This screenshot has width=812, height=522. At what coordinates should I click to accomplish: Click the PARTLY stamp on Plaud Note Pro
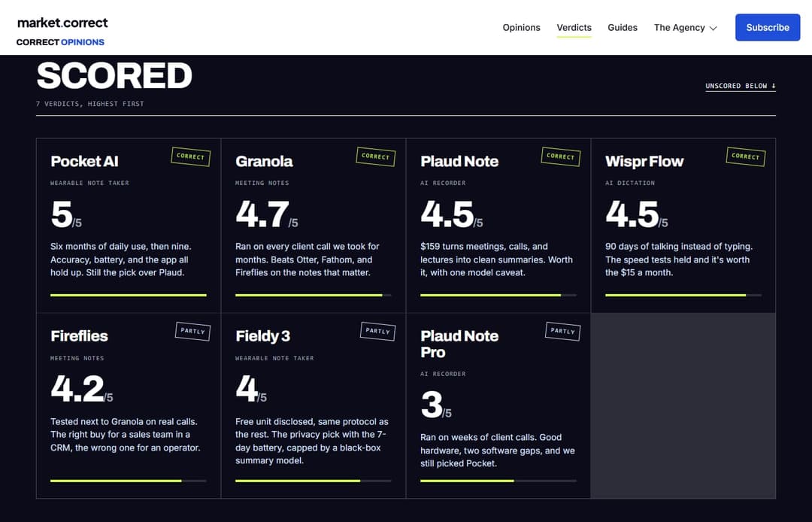click(562, 332)
